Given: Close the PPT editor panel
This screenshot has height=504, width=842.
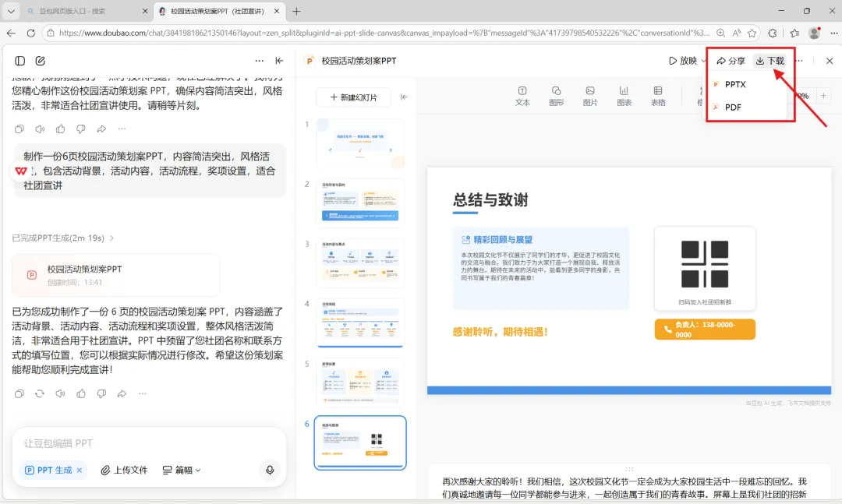Looking at the screenshot, I should (x=829, y=61).
